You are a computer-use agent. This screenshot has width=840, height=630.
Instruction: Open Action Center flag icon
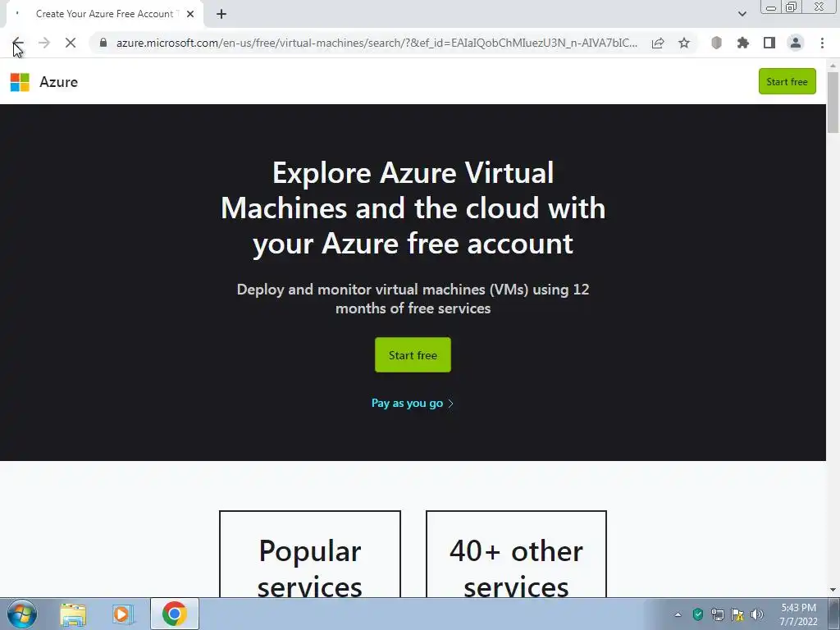[x=737, y=614]
